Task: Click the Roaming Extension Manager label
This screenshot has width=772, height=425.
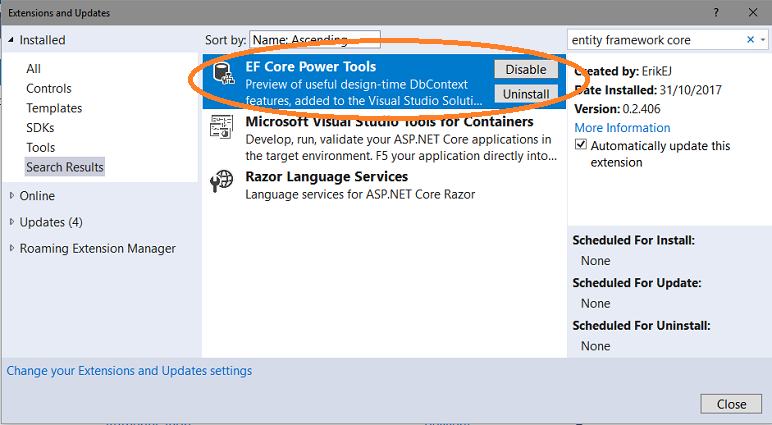Action: pos(97,248)
